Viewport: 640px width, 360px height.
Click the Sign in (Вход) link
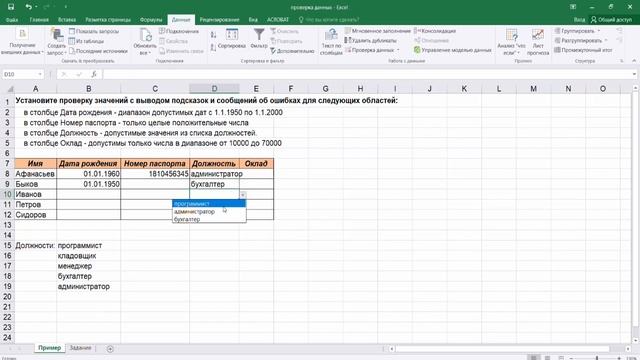click(579, 19)
